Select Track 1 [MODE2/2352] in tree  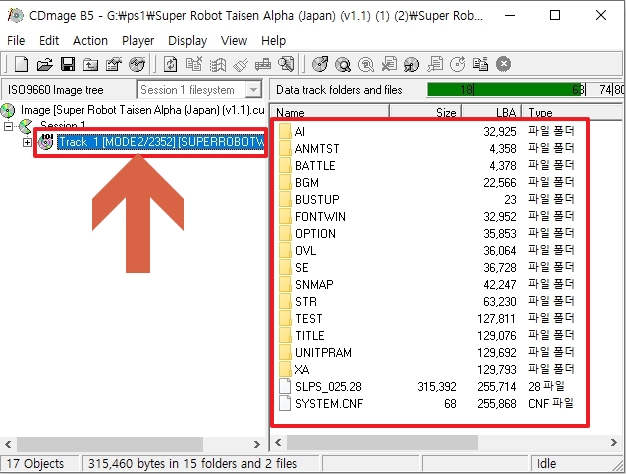point(161,142)
